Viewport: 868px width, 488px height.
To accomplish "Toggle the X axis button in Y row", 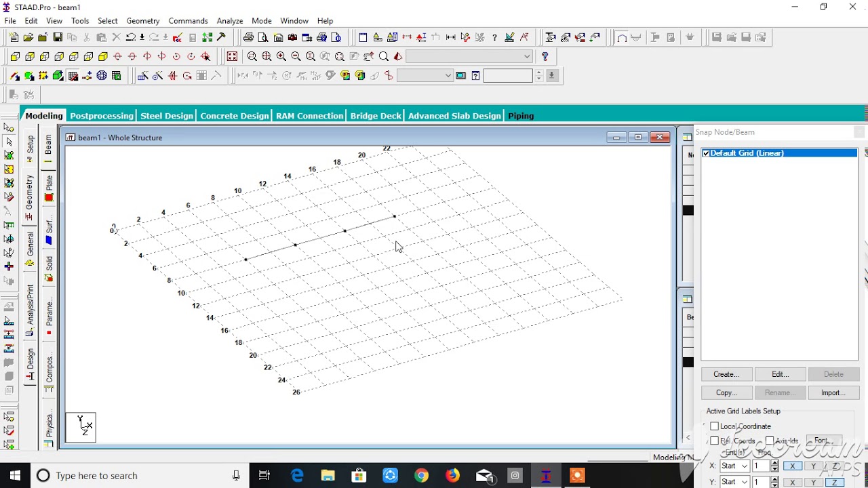I will tap(792, 483).
